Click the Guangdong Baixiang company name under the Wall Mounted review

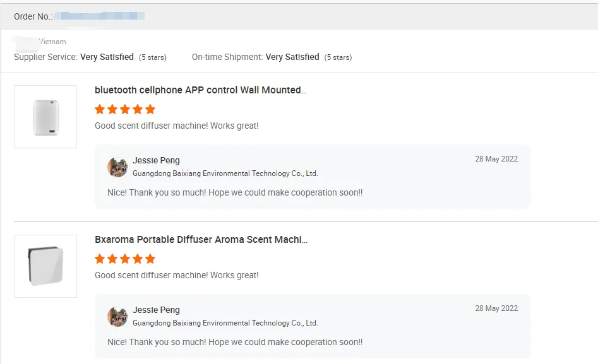(225, 173)
